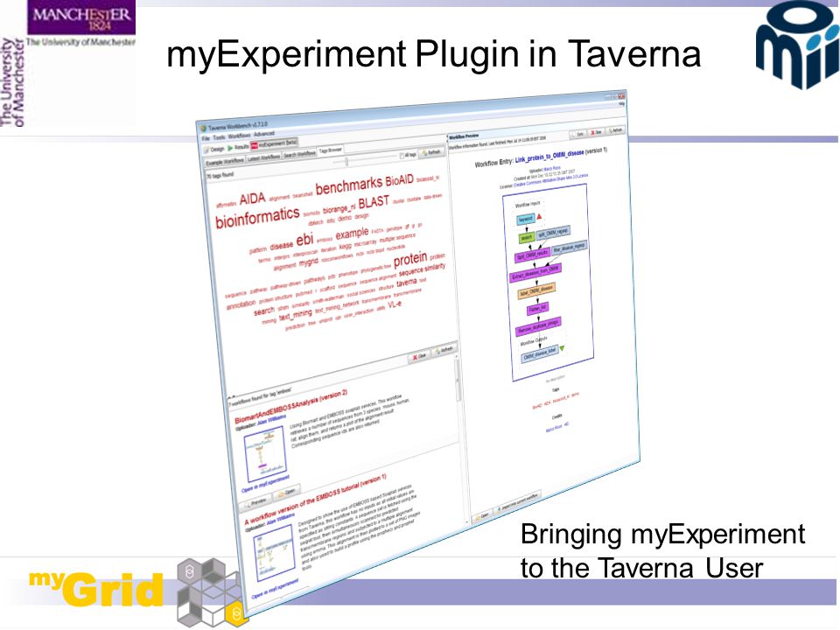This screenshot has width=840, height=630.
Task: Open Alan Williams uploader link under BiomartAndEMBOSSAnalysis
Action: [x=271, y=419]
